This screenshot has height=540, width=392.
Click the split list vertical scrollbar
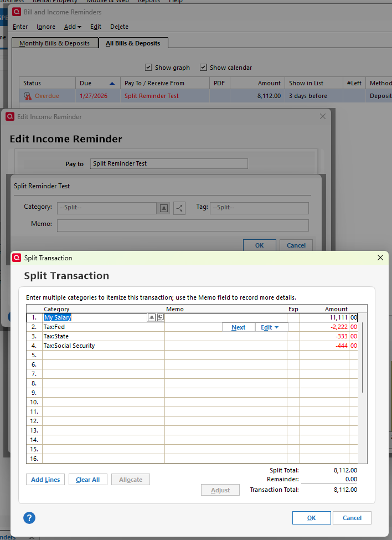point(363,357)
